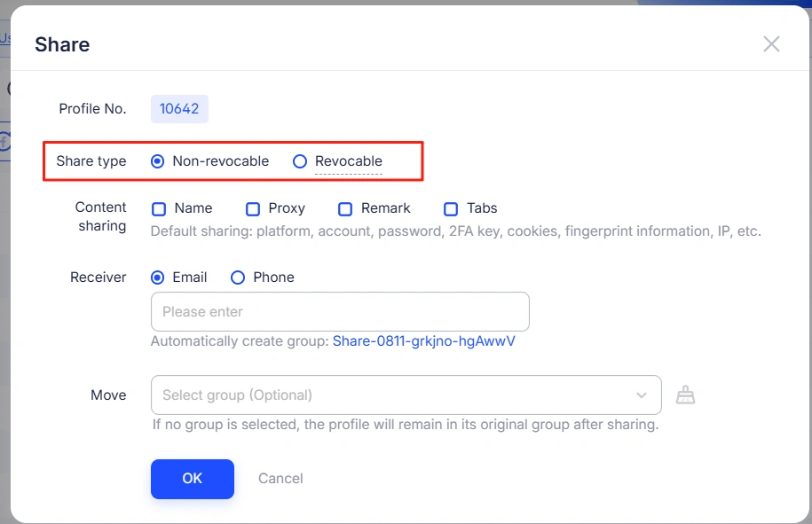Enable the Remark content sharing checkbox

pos(345,209)
